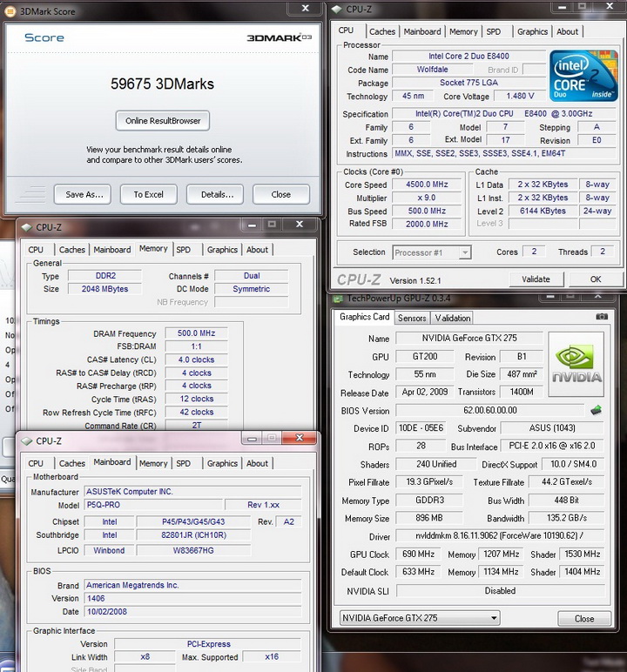The image size is (627, 672).
Task: Select the Graphics Card tab in GPU-Z
Action: point(365,317)
